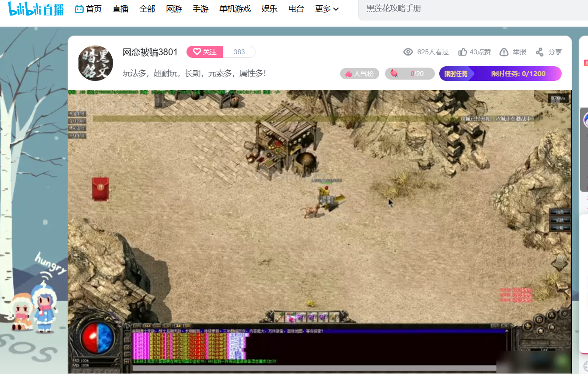
Task: Like the stream with thumbs-up icon
Action: [462, 52]
